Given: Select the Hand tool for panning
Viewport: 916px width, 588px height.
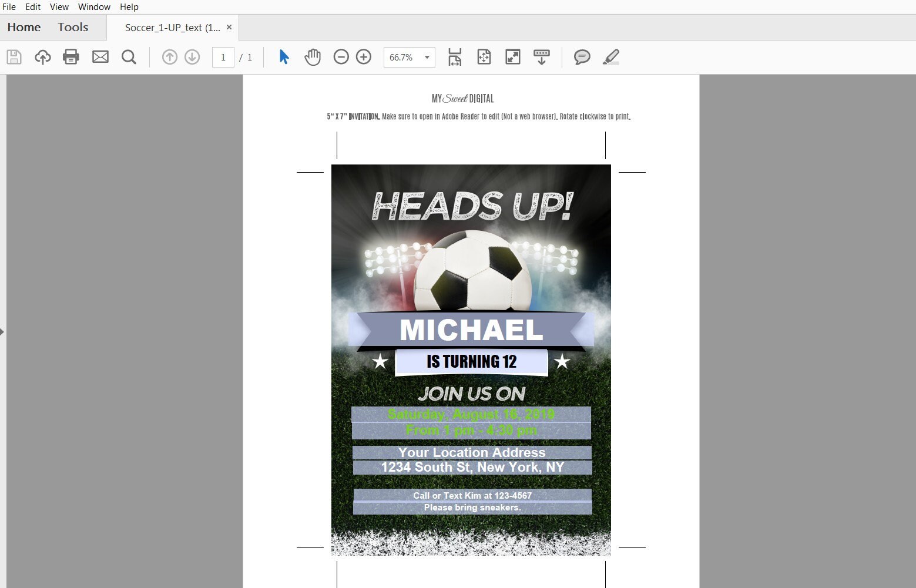Looking at the screenshot, I should tap(313, 57).
